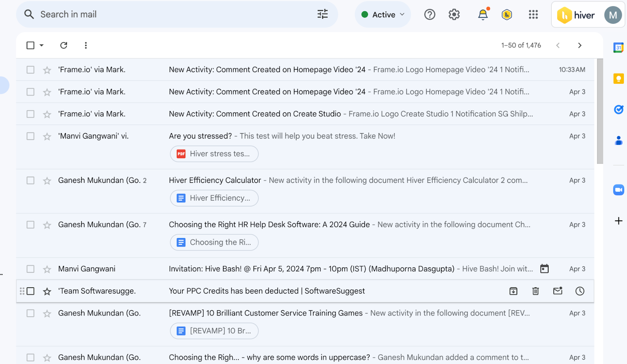
Task: Toggle the select-all checkbox
Action: coord(30,45)
